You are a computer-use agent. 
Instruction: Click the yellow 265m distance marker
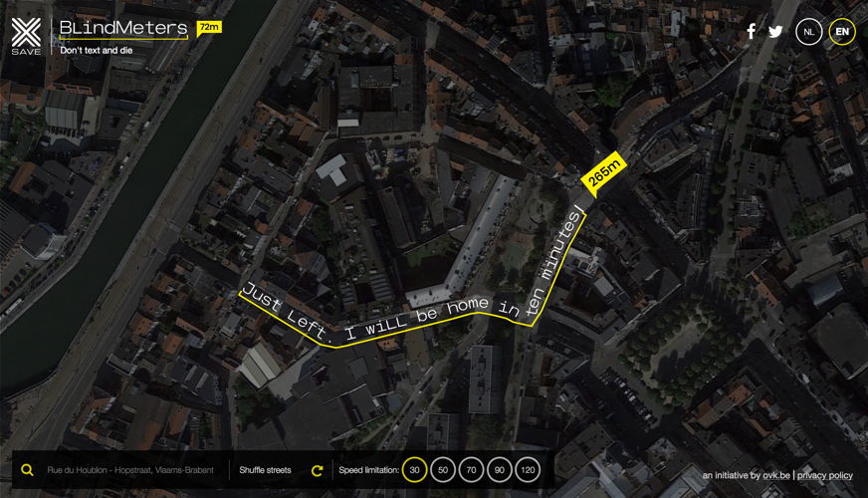pos(603,173)
